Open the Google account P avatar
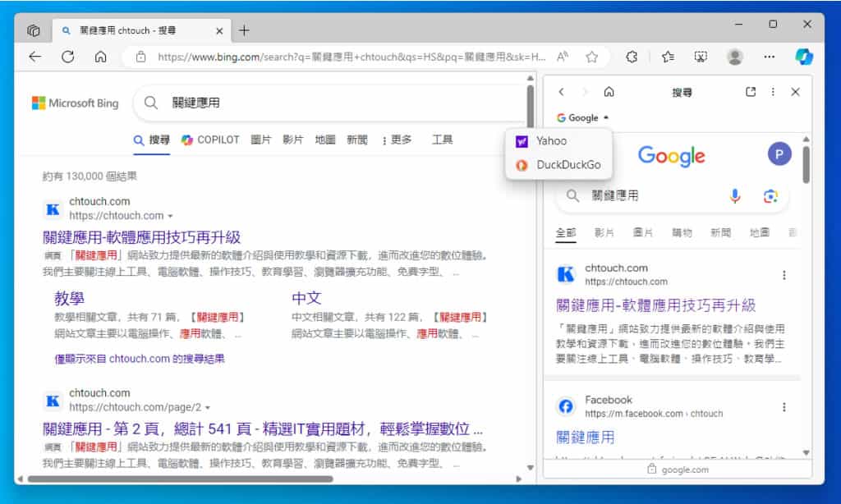The image size is (841, 504). (779, 154)
